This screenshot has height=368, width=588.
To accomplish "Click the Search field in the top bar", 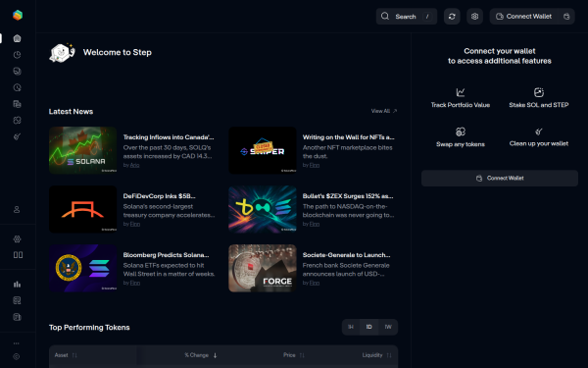I will (x=407, y=17).
